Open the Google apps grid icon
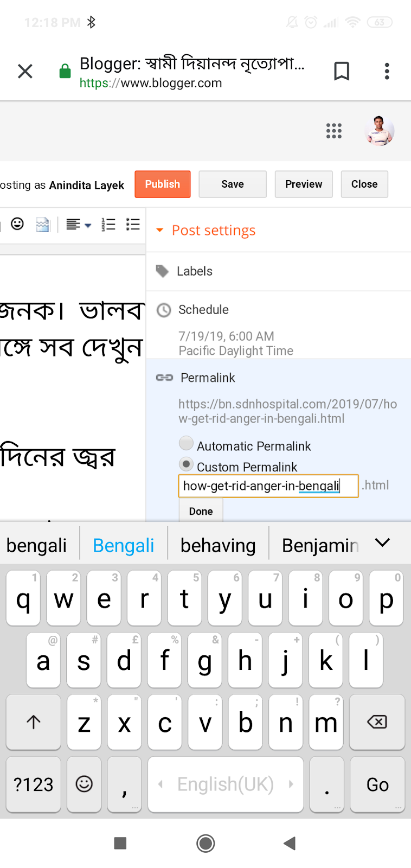Screen dimensions: 411x868 click(334, 131)
